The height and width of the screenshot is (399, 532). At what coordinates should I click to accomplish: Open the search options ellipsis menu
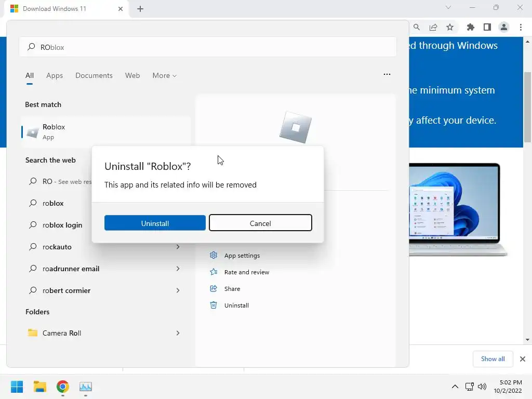[387, 74]
